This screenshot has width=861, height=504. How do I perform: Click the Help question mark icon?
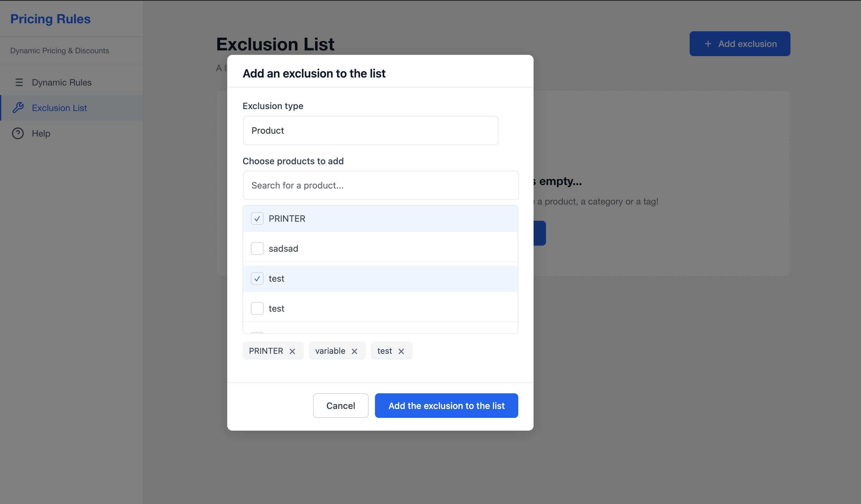(x=18, y=133)
